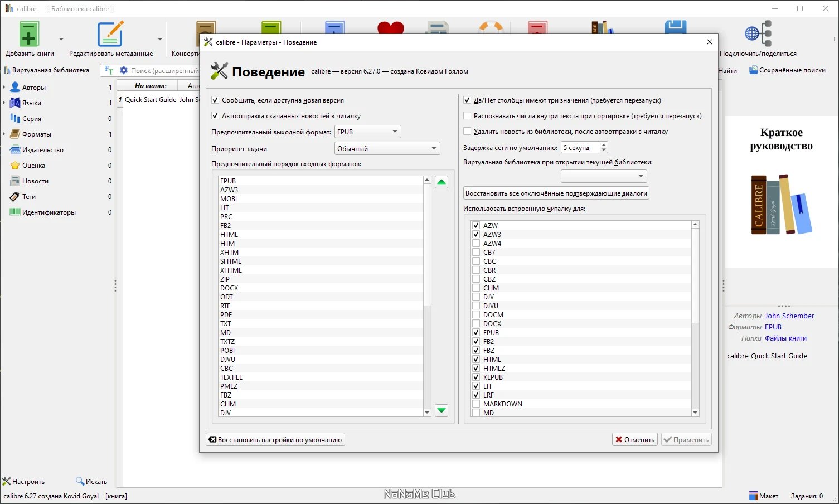Uncheck AZW in built-in viewer list

tap(476, 226)
